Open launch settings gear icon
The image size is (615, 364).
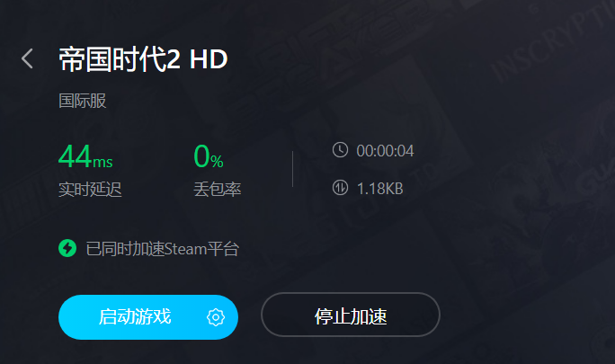(216, 317)
